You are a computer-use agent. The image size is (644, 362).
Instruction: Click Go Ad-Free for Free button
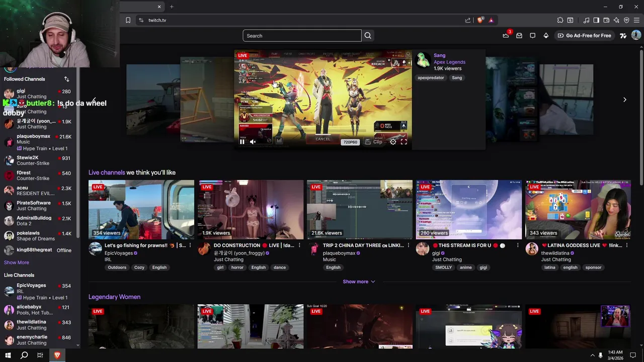tap(584, 36)
